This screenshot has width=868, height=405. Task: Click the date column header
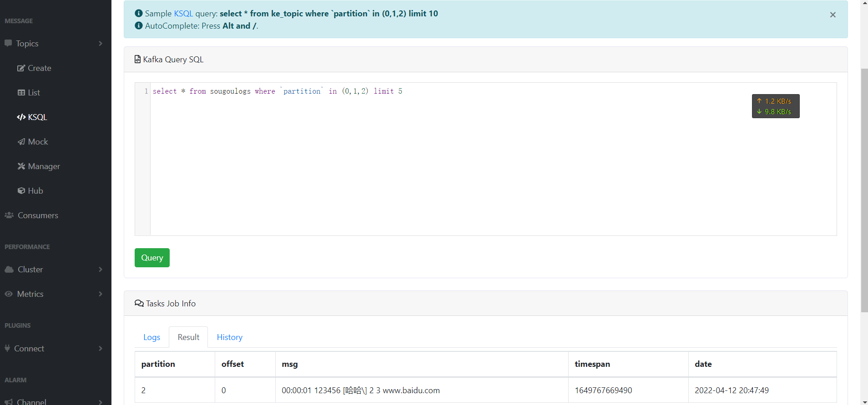762,364
